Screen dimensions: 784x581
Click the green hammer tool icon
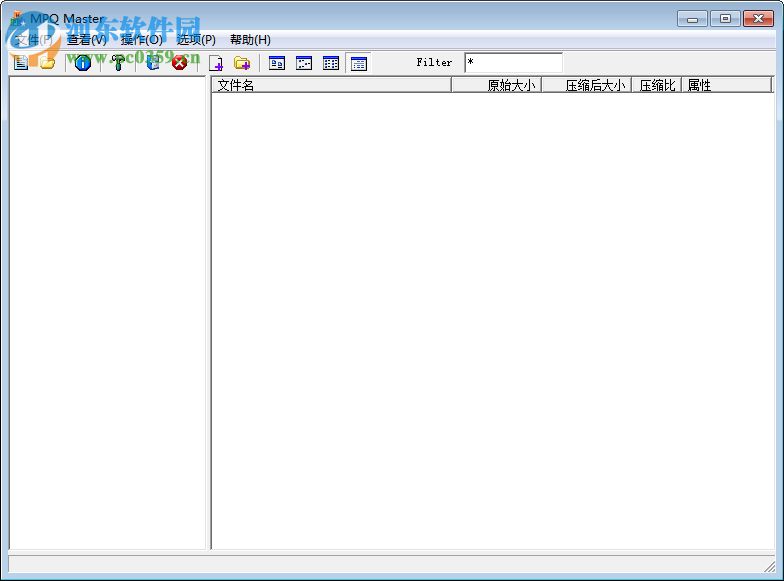[118, 63]
